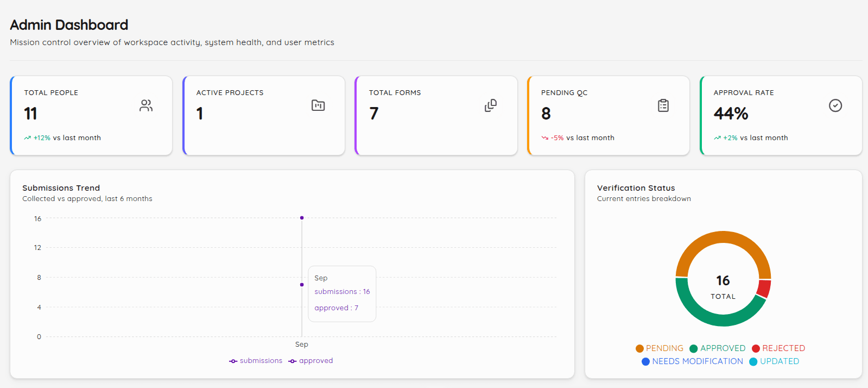
Task: Click the y-axis label '4'
Action: [39, 308]
